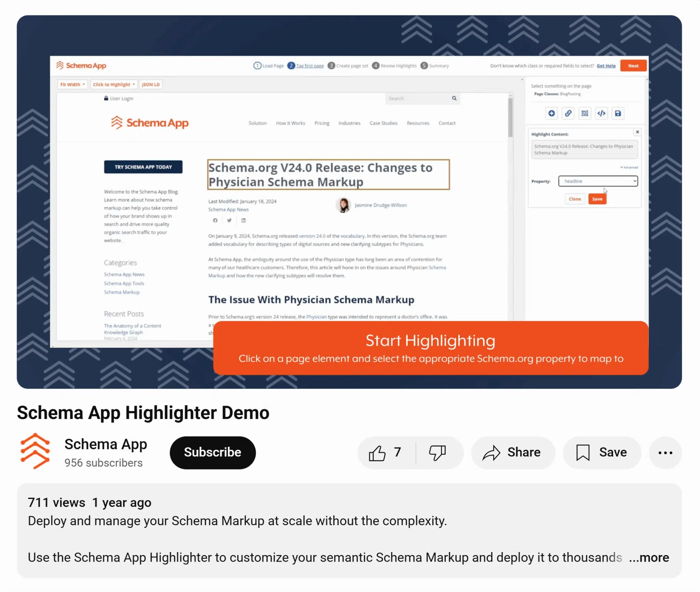Go to step 4 Review Highlights
The height and width of the screenshot is (592, 700).
point(394,66)
